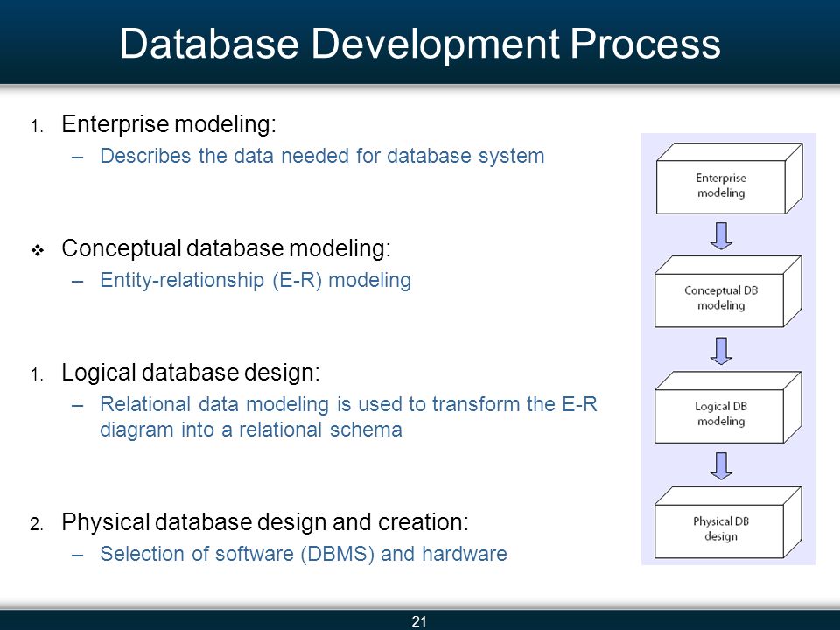Click the Logical DB modeling diagram box
This screenshot has height=630, width=840.
coord(728,407)
